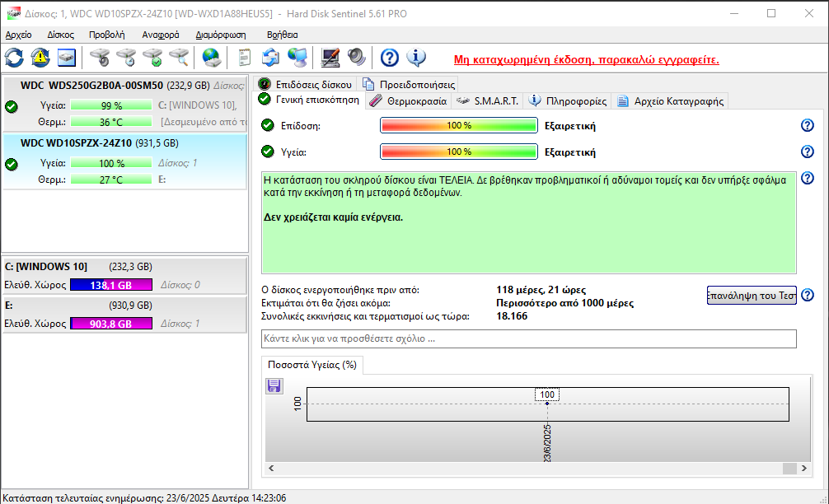Save the health chart with floppy icon
This screenshot has width=829, height=504.
(x=274, y=386)
